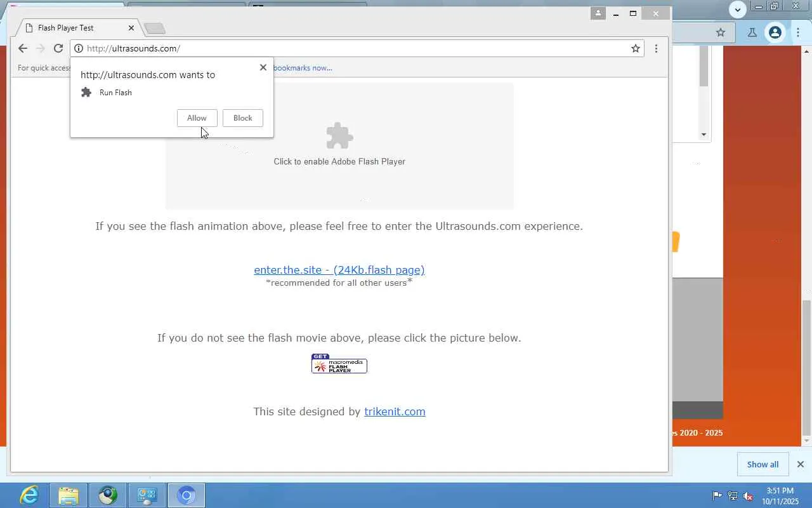Open the globe application on the taskbar
812x508 pixels.
tap(108, 495)
